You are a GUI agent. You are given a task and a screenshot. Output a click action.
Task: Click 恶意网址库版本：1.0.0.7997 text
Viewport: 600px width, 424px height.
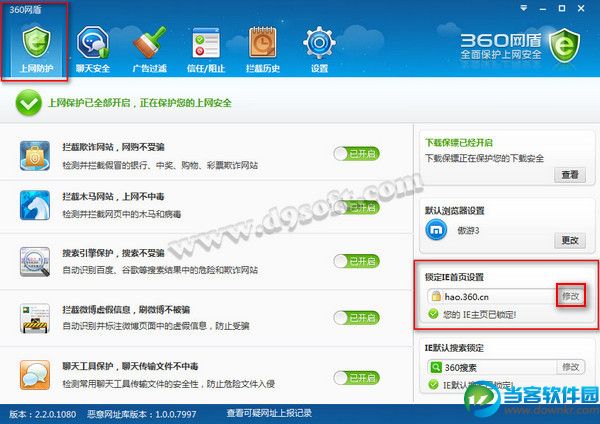[142, 414]
